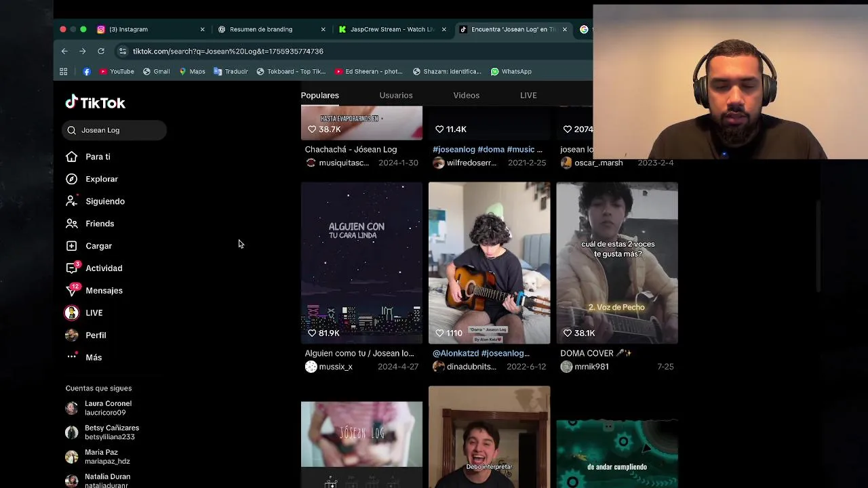This screenshot has height=488, width=868.
Task: Click the tiktok.com address bar URL
Action: pyautogui.click(x=228, y=51)
